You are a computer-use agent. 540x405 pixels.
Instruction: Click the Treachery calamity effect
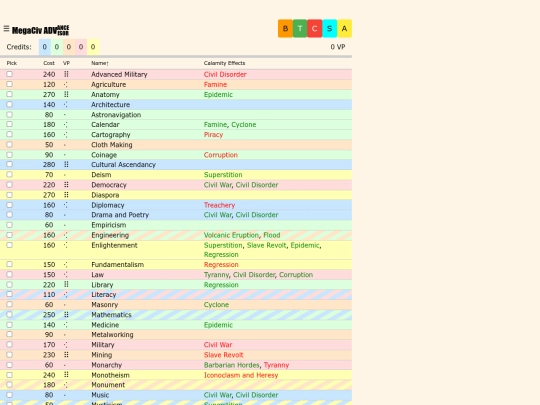(x=219, y=205)
